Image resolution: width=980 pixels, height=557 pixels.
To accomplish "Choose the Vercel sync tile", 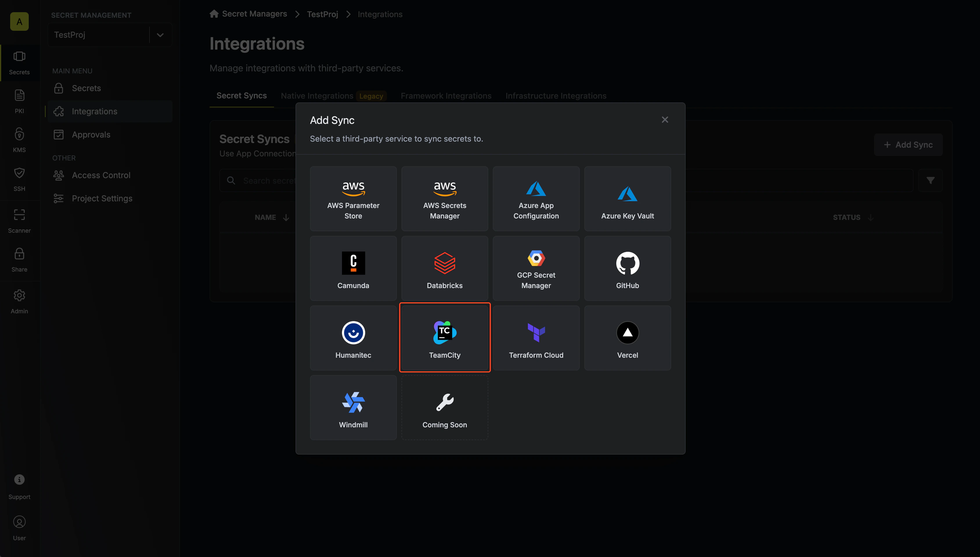I will [x=628, y=338].
